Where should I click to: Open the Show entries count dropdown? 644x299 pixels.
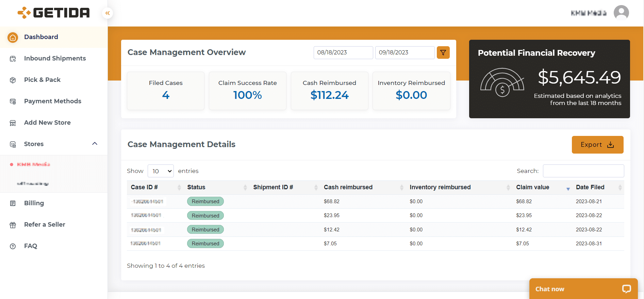(x=161, y=171)
